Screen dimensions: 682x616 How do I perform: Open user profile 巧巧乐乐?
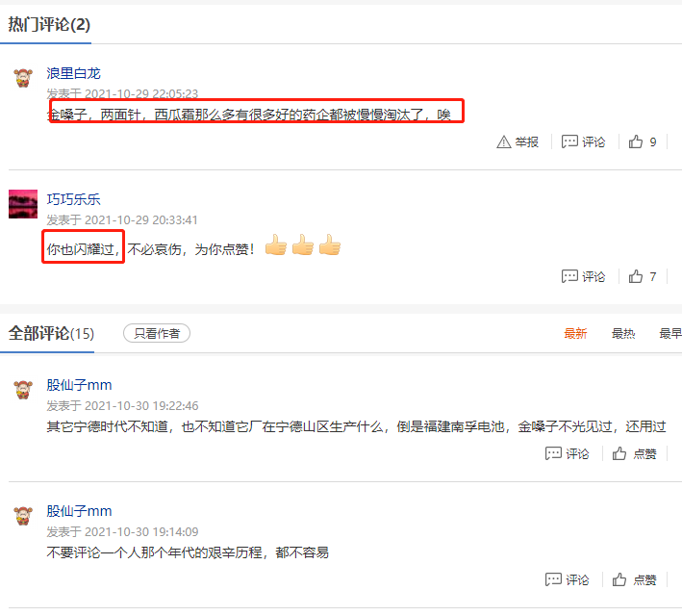(x=73, y=199)
